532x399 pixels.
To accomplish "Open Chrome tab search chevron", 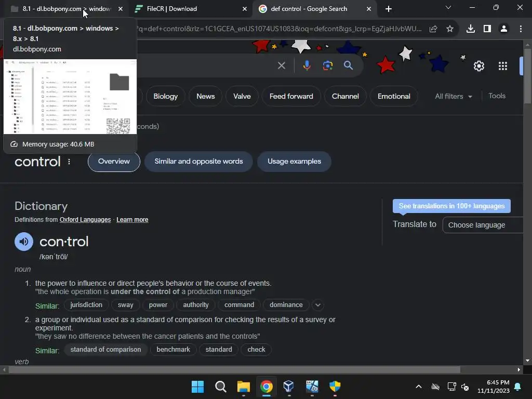I will coord(448,7).
